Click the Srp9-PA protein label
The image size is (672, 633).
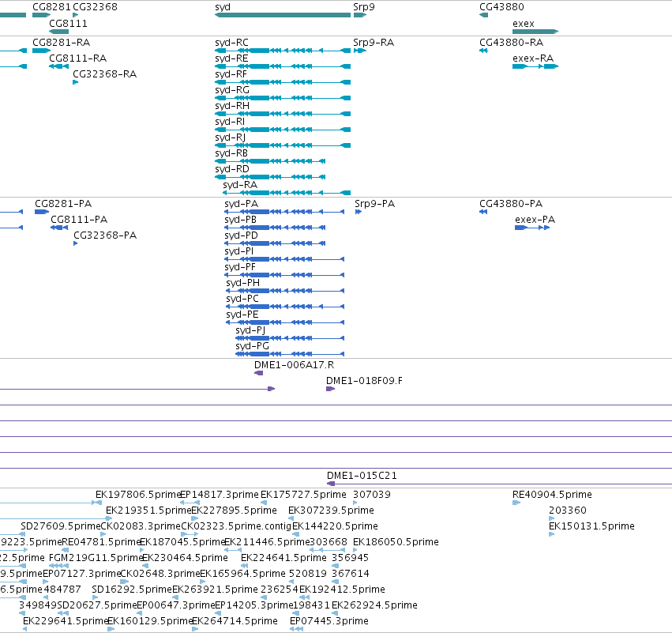click(x=374, y=204)
